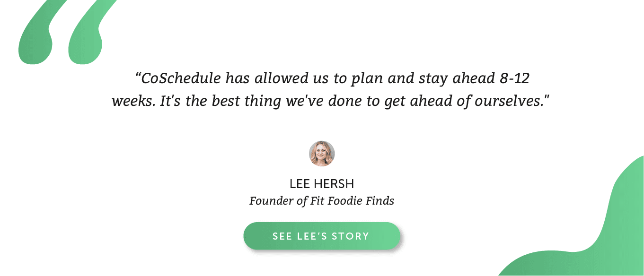Screen dimensions: 644x276
Task: Click the "8-12" text in the quote
Action: [x=514, y=78]
